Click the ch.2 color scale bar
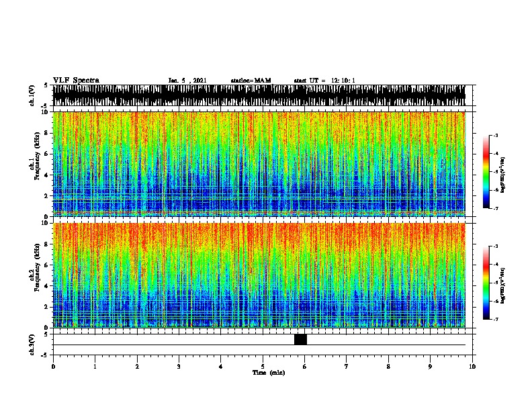The image size is (532, 411). [486, 283]
